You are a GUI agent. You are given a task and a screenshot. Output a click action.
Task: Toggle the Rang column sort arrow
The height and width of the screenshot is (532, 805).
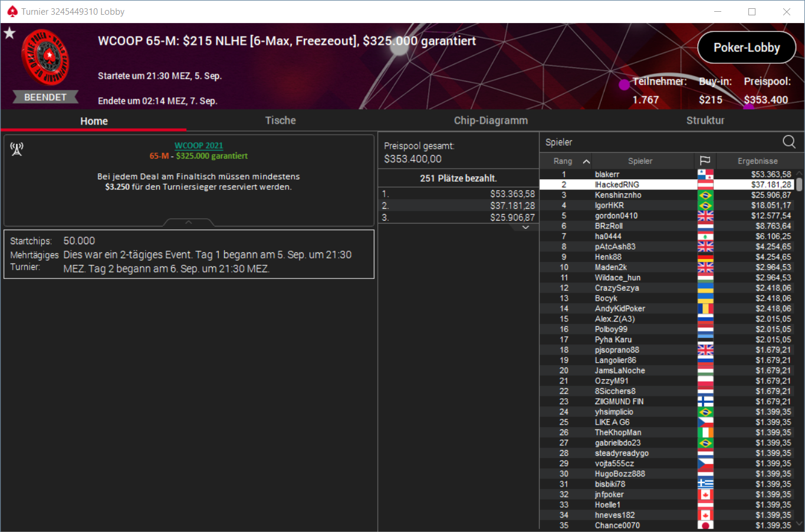pyautogui.click(x=586, y=161)
